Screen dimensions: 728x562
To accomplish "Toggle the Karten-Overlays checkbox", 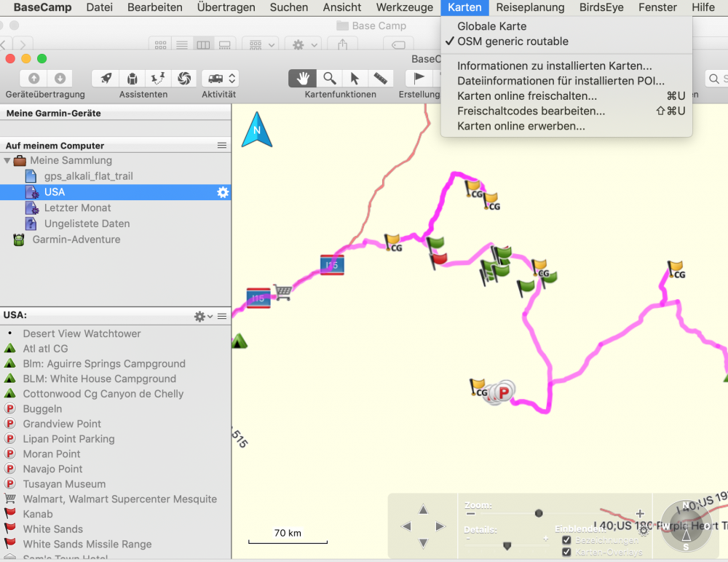I will click(566, 552).
